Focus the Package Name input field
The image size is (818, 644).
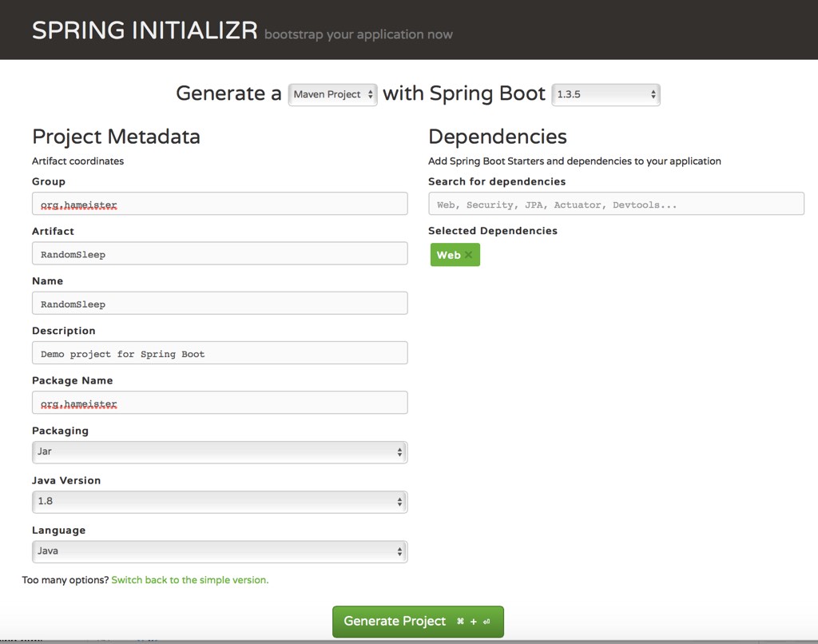click(220, 403)
